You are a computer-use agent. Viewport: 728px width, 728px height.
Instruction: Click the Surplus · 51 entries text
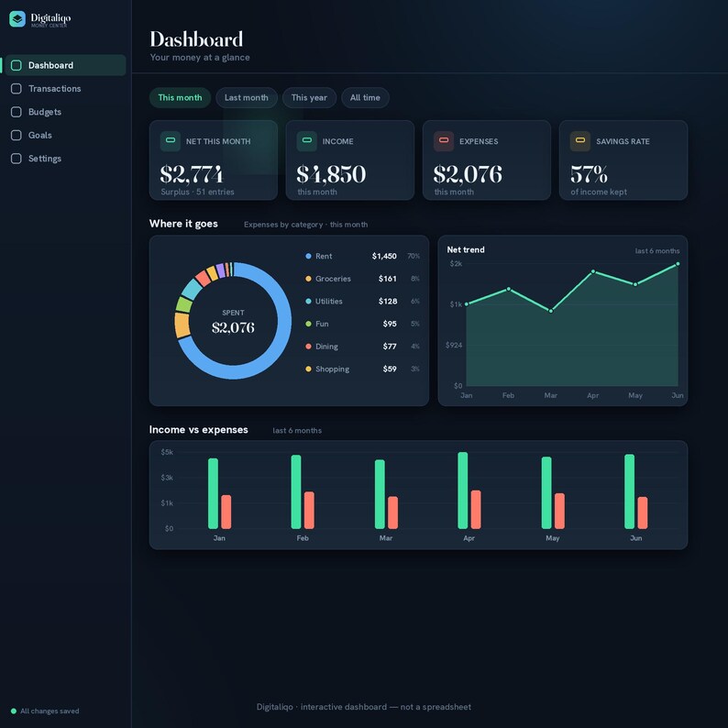(197, 192)
